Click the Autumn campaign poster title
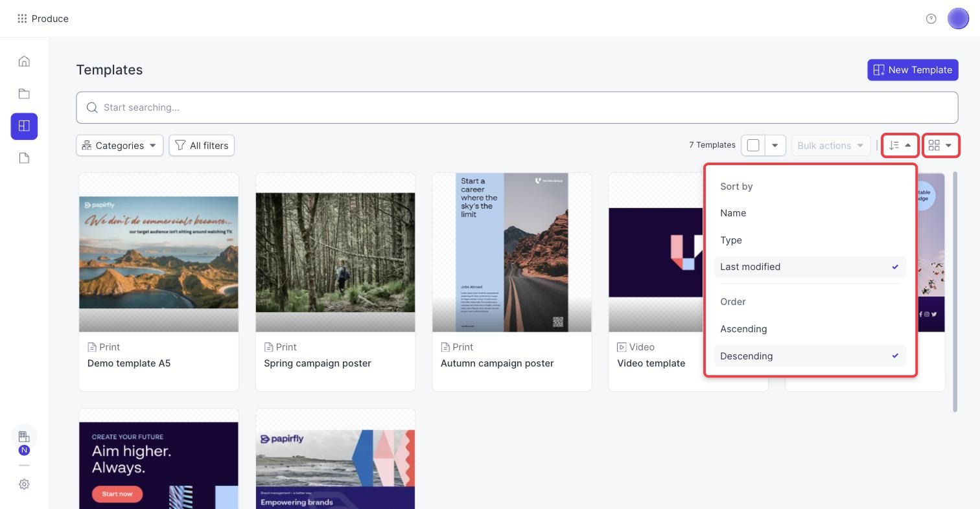980x509 pixels. (497, 363)
